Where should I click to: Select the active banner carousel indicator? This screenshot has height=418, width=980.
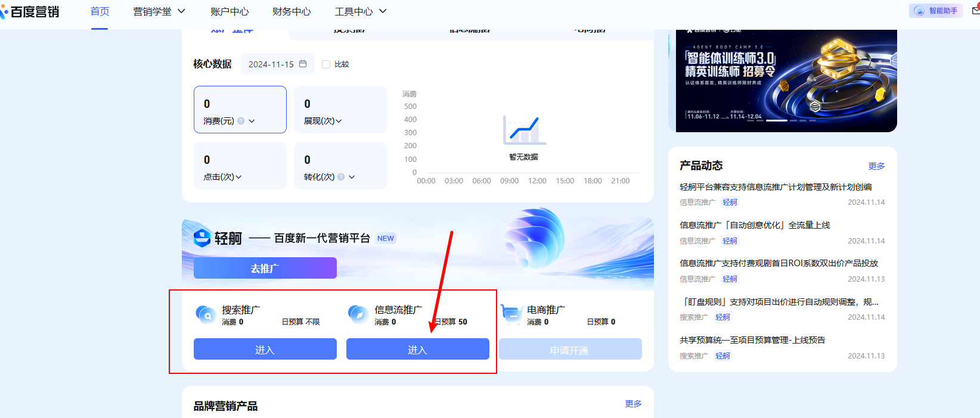coord(777,120)
